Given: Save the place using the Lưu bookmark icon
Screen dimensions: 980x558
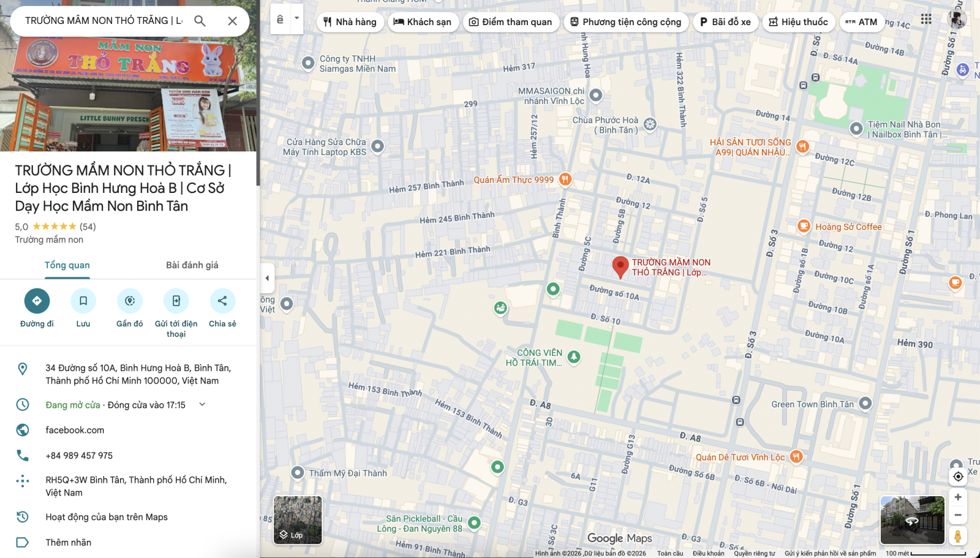Looking at the screenshot, I should coord(83,301).
